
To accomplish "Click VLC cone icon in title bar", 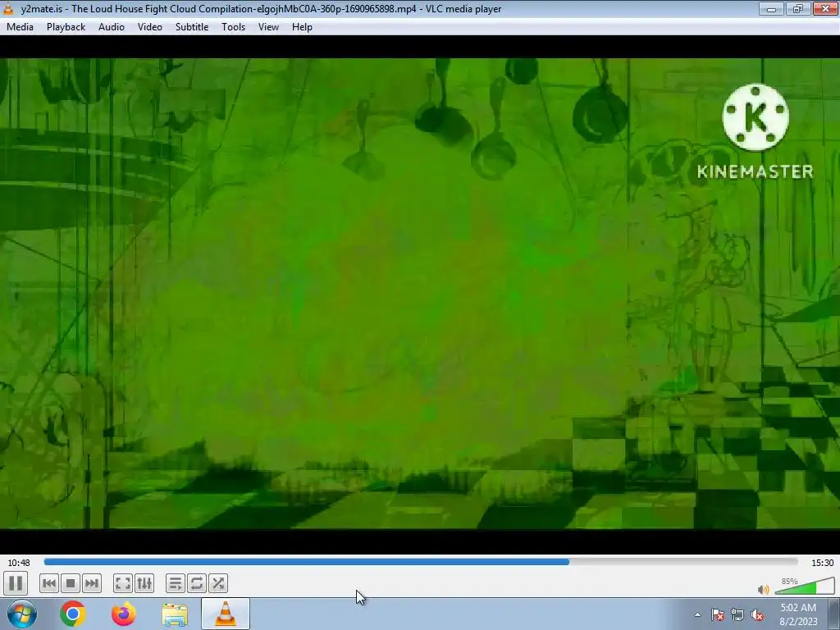I will tap(8, 8).
